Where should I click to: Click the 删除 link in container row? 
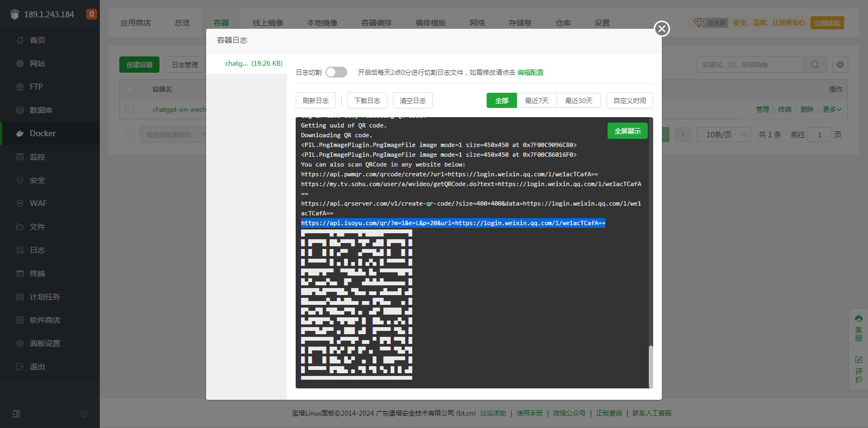point(807,109)
